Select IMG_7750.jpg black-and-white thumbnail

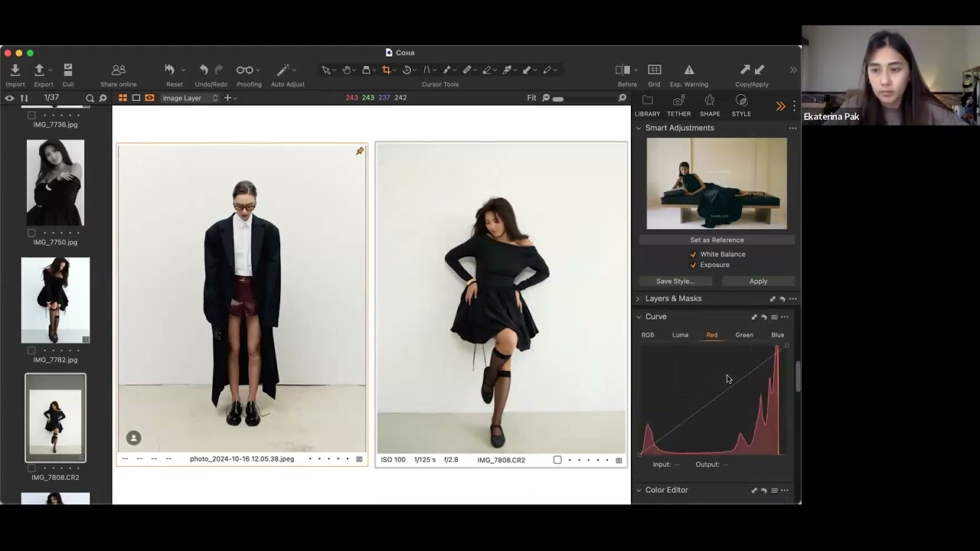[x=55, y=182]
